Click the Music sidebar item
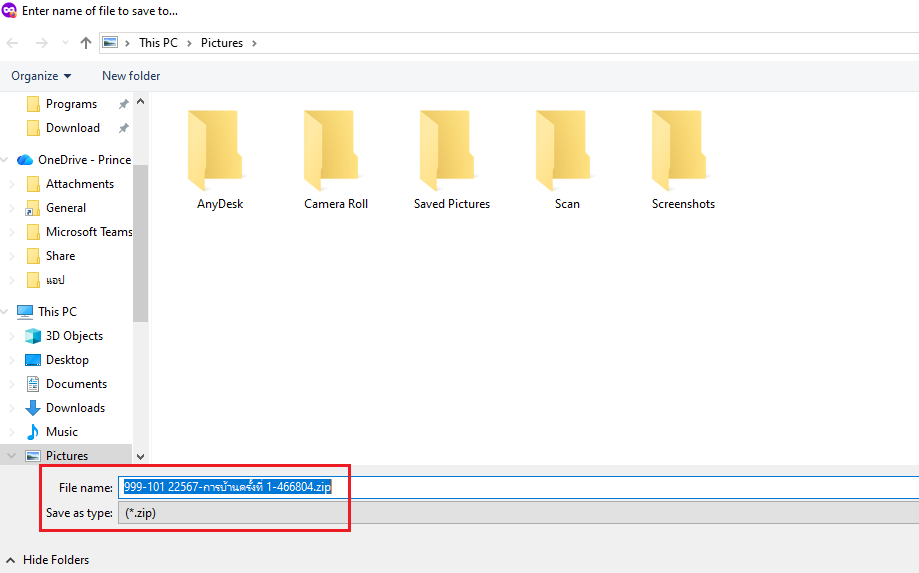 click(62, 432)
